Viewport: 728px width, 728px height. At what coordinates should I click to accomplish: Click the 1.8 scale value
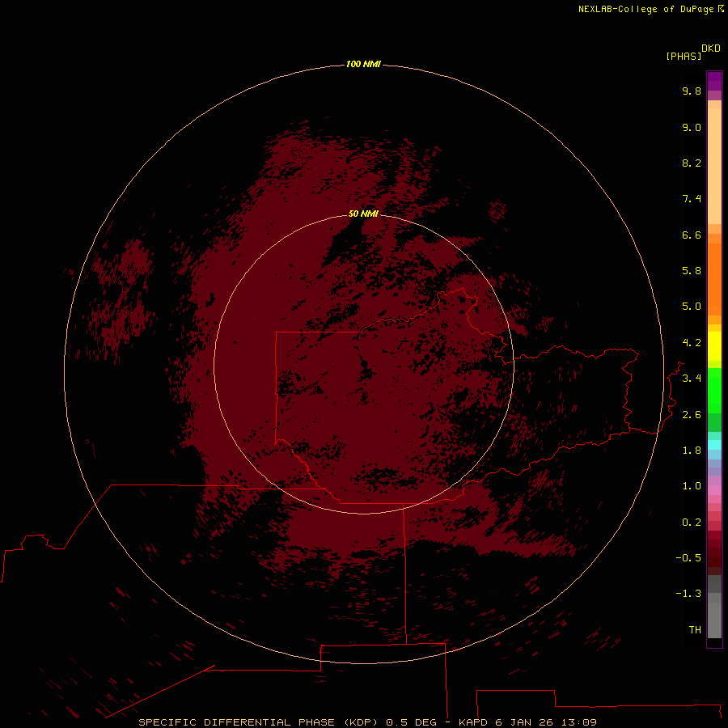point(692,451)
